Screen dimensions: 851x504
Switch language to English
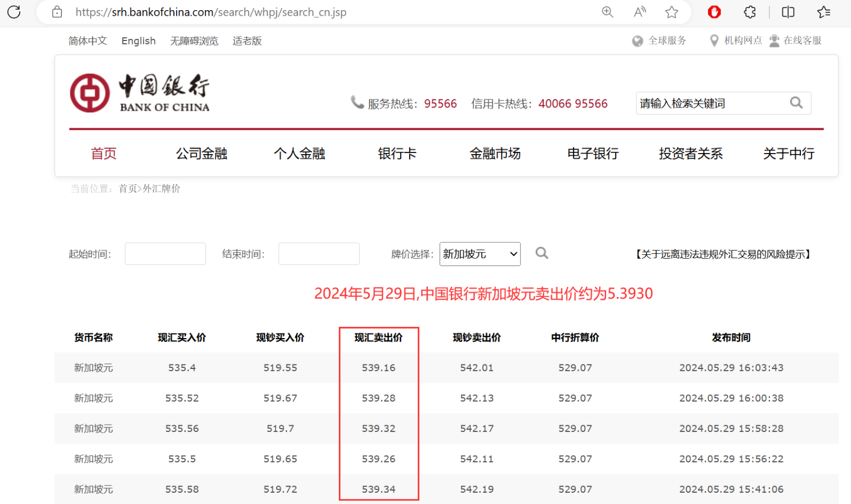coord(138,40)
